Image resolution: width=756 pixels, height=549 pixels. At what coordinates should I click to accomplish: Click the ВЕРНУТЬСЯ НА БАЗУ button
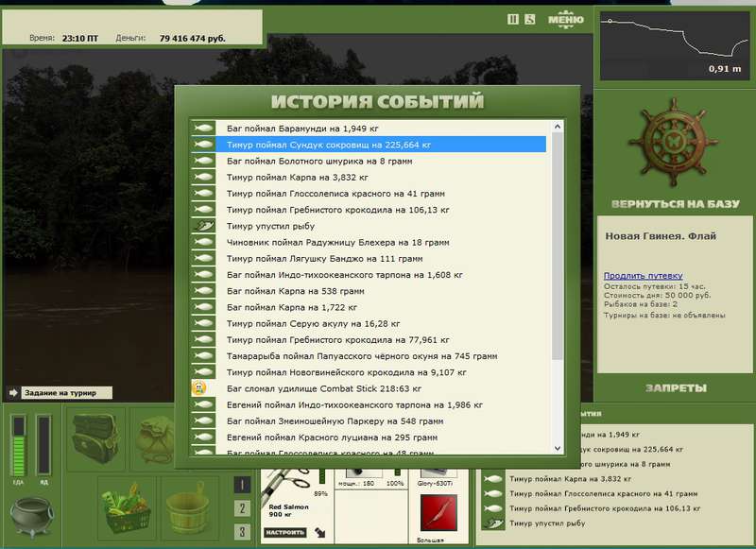[x=676, y=204]
